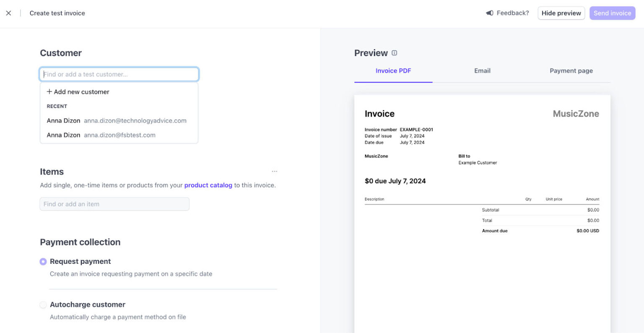Choose Anna Dizon with technologyadvice.com email
The height and width of the screenshot is (333, 644).
[x=117, y=120]
